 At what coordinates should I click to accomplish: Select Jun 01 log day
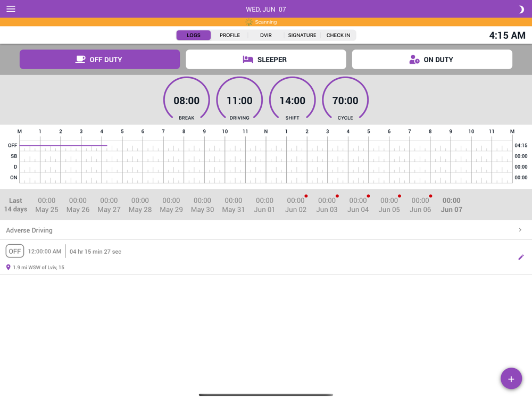[264, 205]
